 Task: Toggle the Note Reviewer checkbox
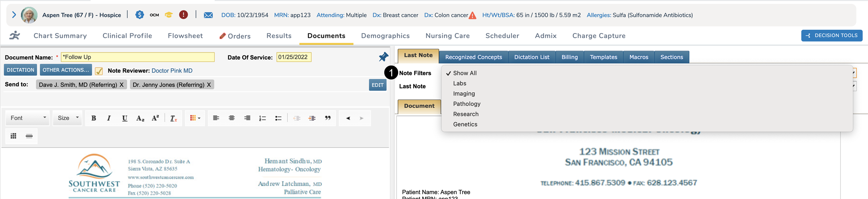99,71
